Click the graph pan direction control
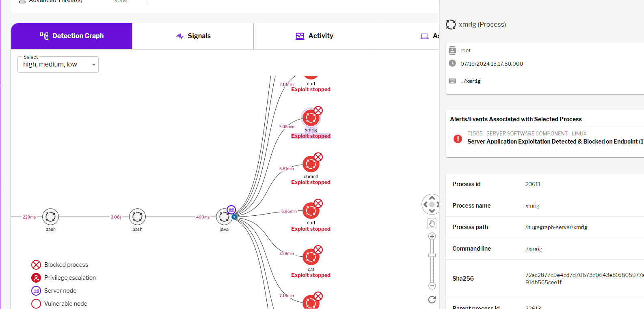The height and width of the screenshot is (309, 644). click(x=432, y=204)
